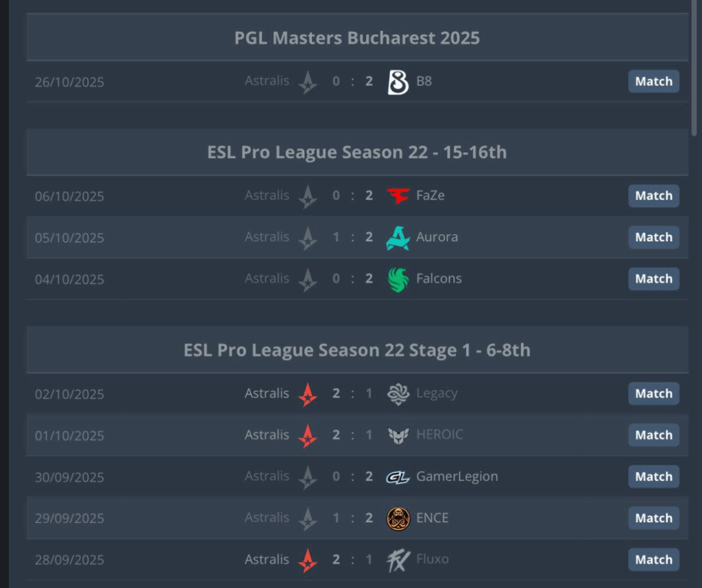Click the vertical scrollbar on the right
The width and height of the screenshot is (702, 588).
pyautogui.click(x=696, y=69)
